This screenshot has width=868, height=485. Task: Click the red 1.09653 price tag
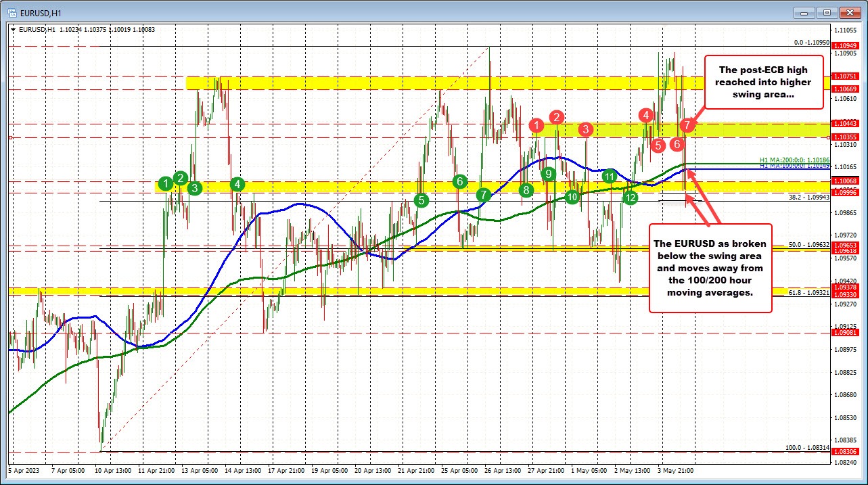pyautogui.click(x=846, y=244)
